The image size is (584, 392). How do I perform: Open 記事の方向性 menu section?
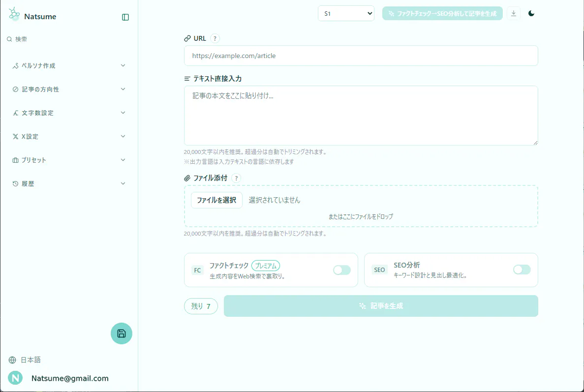tap(69, 90)
